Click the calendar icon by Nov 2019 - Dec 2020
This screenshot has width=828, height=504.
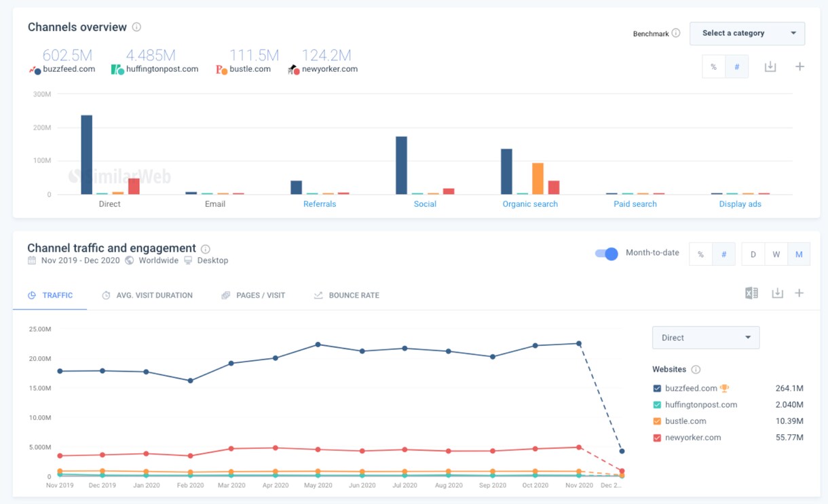coord(32,260)
